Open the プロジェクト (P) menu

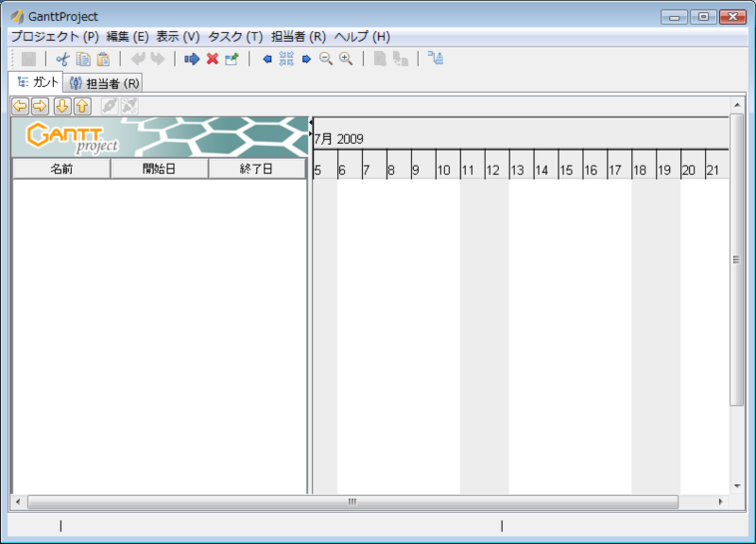55,37
